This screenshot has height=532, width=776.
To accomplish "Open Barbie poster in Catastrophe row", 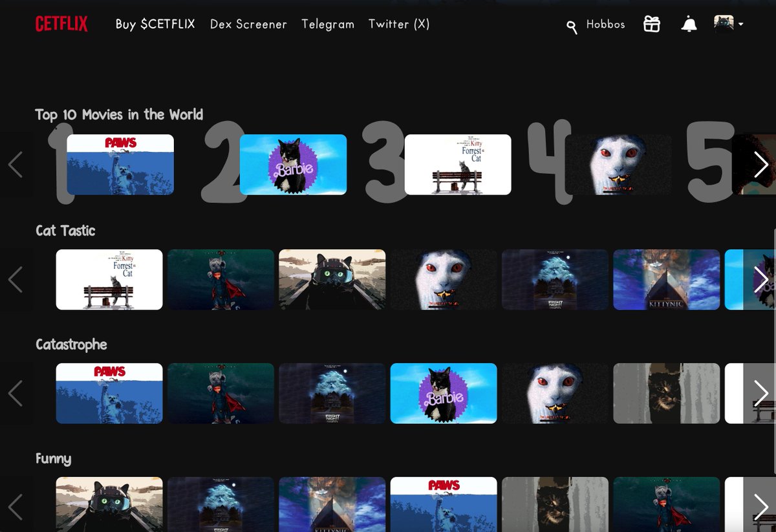I will pyautogui.click(x=444, y=393).
